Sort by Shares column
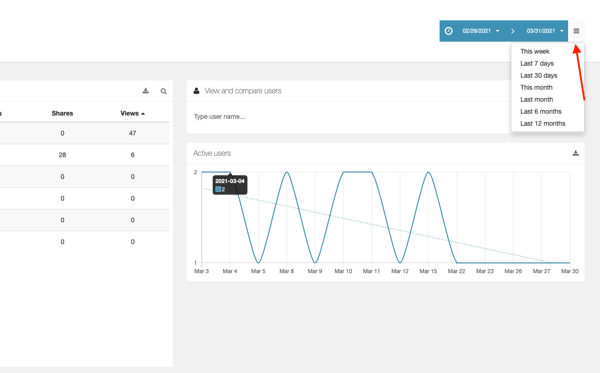600x373 pixels. [62, 114]
